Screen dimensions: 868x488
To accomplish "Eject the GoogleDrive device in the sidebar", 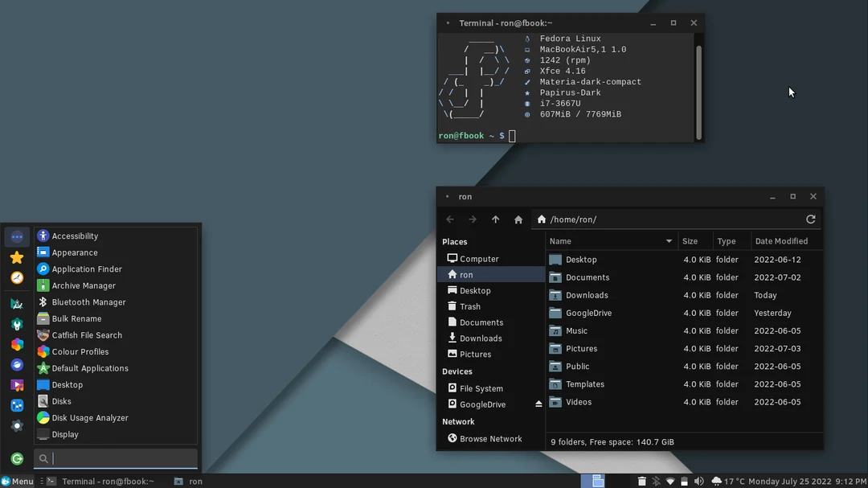I will [x=538, y=404].
